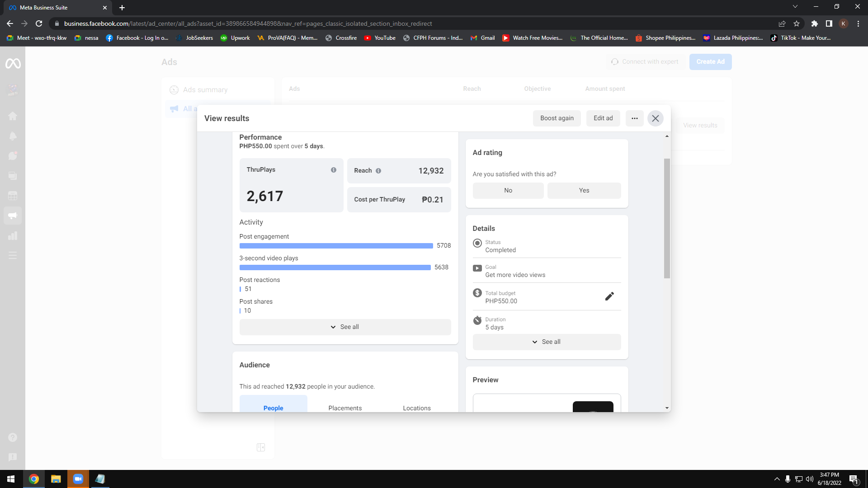Screen dimensions: 868x488
Task: Click the Reach info icon
Action: (x=378, y=171)
